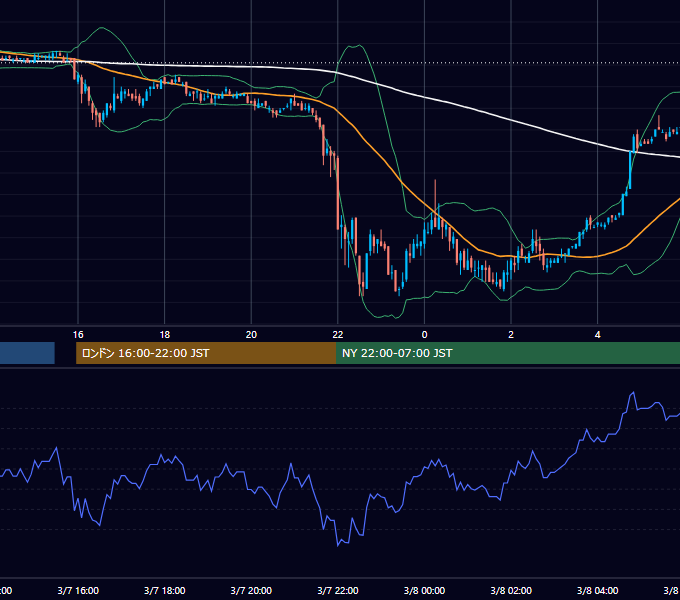Click the "16" hour label under the price chart

pos(78,335)
